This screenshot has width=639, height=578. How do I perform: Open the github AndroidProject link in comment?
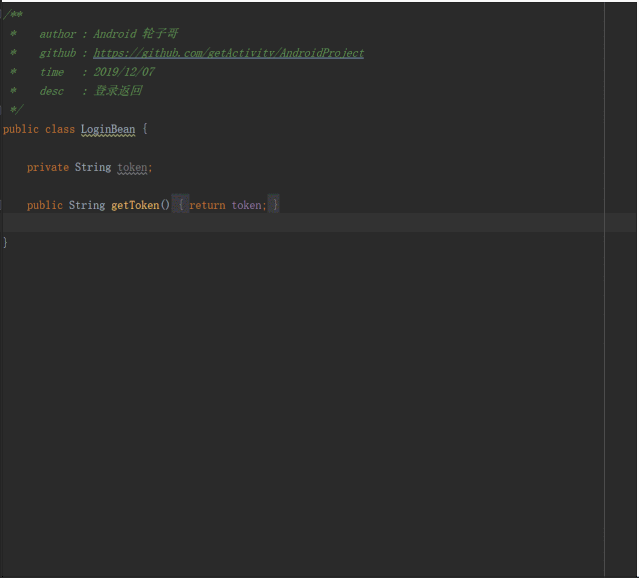(x=229, y=53)
